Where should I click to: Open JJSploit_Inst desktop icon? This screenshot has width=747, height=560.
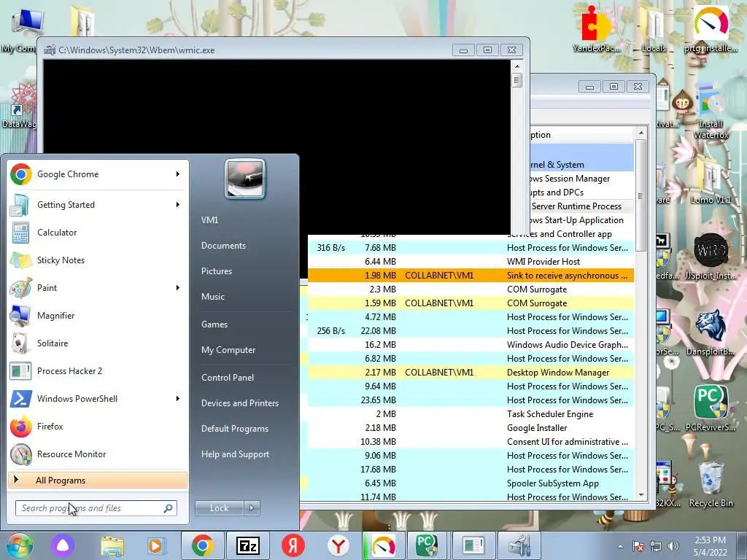tap(711, 257)
